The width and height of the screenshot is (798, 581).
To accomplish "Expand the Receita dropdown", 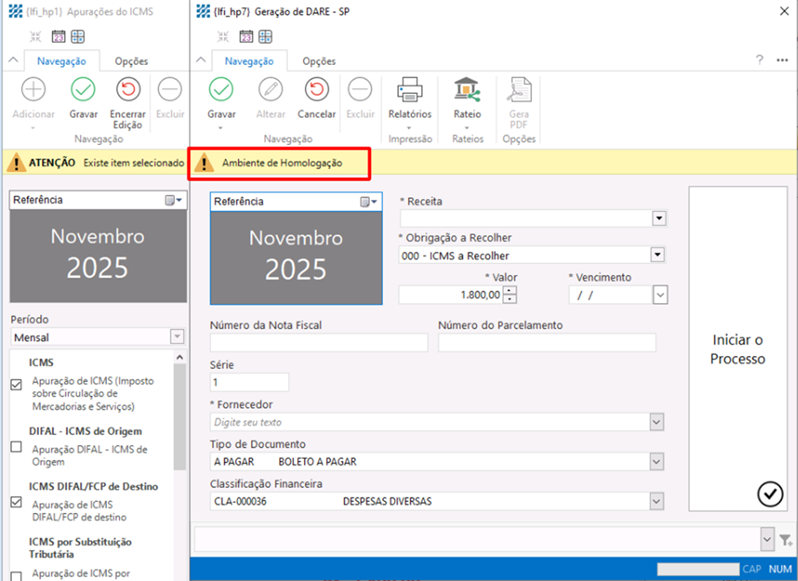I will click(x=658, y=218).
